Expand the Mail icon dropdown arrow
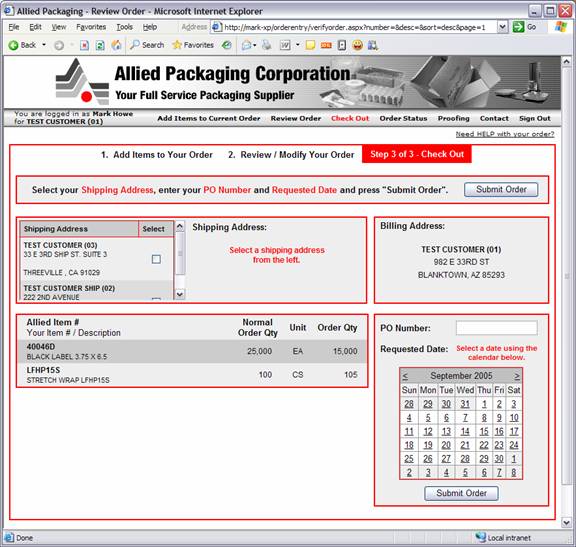 click(x=255, y=45)
